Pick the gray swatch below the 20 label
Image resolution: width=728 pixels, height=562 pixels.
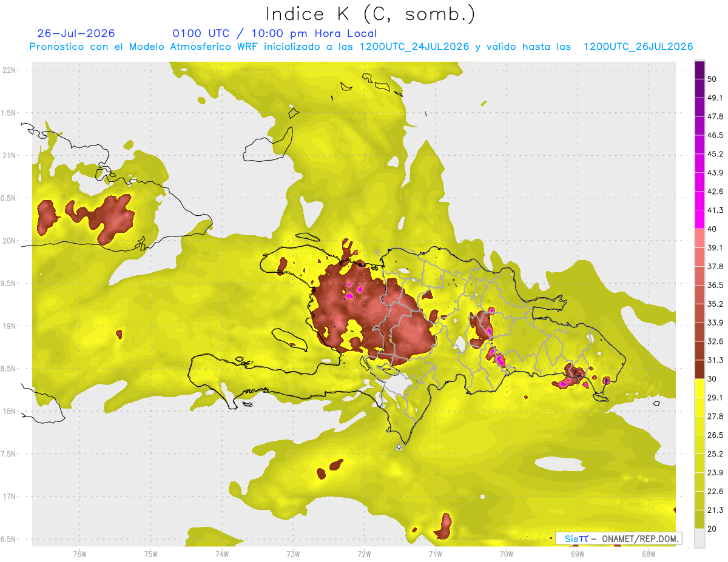(699, 538)
